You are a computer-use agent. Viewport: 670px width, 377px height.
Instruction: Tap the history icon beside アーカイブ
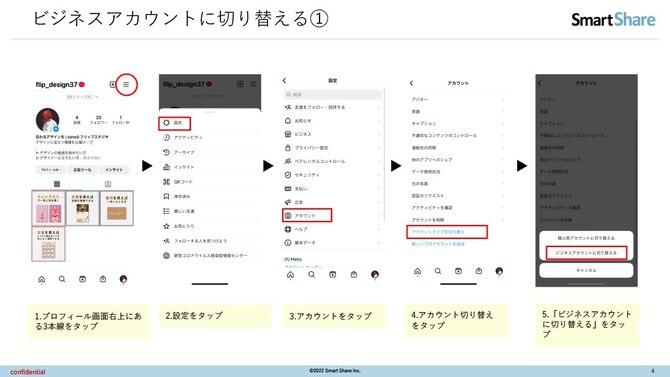pos(166,152)
